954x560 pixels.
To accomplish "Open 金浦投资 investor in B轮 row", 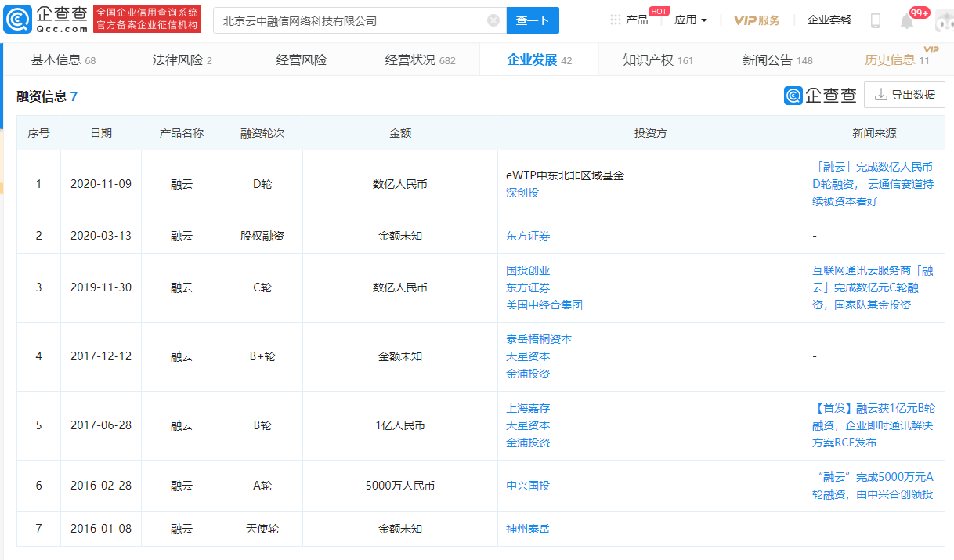I will (x=528, y=443).
